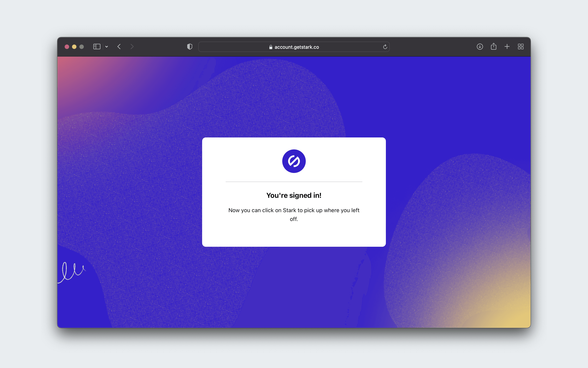This screenshot has width=588, height=368.
Task: Open the sidebar options dropdown chevron
Action: (x=106, y=47)
